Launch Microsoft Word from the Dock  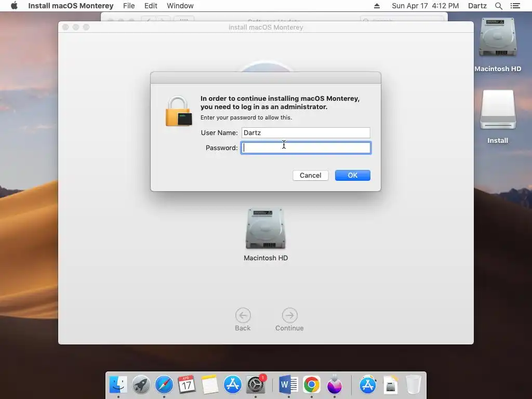point(288,384)
